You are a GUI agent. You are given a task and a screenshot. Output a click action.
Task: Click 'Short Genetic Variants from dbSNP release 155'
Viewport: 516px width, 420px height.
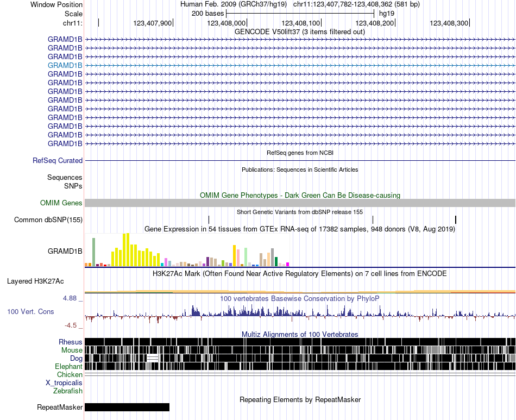[300, 212]
